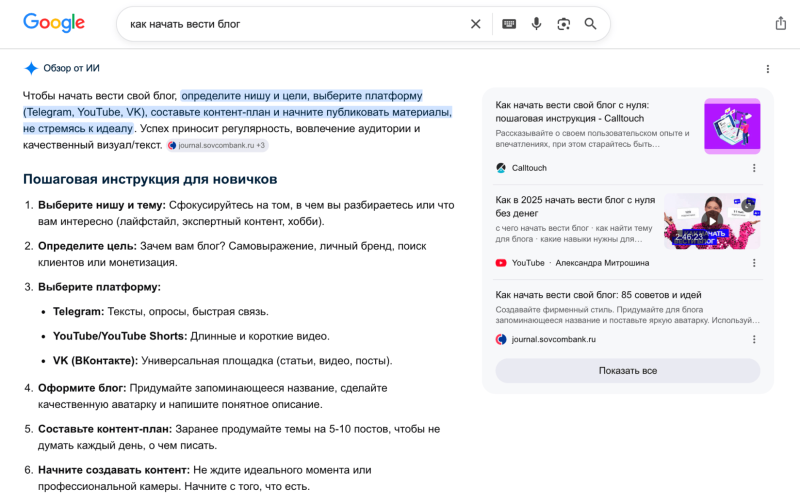Click the Telegram bullet item
The width and height of the screenshot is (800, 500).
pyautogui.click(x=161, y=311)
